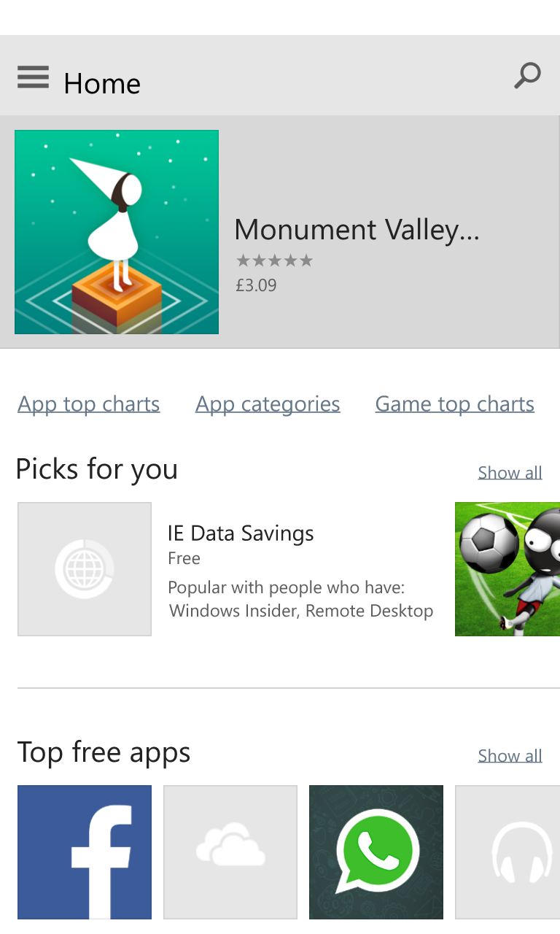Open the hamburger navigation menu

(x=33, y=77)
